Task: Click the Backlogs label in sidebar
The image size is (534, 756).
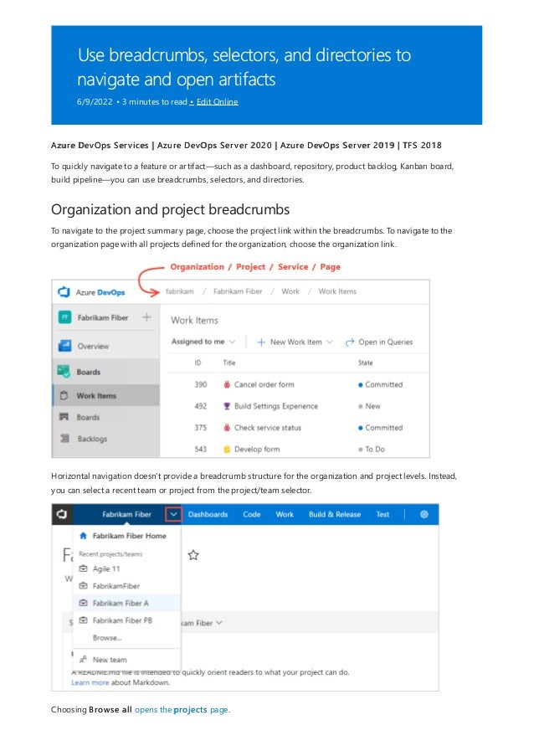Action: coord(92,438)
